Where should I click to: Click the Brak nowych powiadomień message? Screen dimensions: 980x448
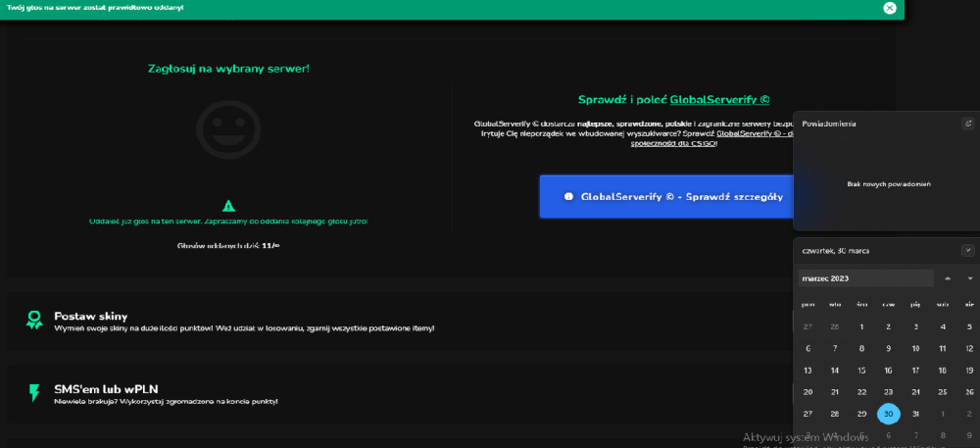889,184
